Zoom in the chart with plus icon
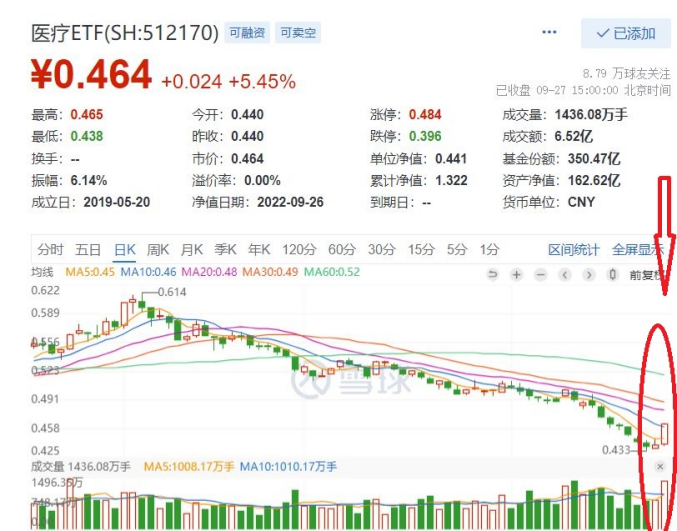The width and height of the screenshot is (677, 531). coord(516,275)
